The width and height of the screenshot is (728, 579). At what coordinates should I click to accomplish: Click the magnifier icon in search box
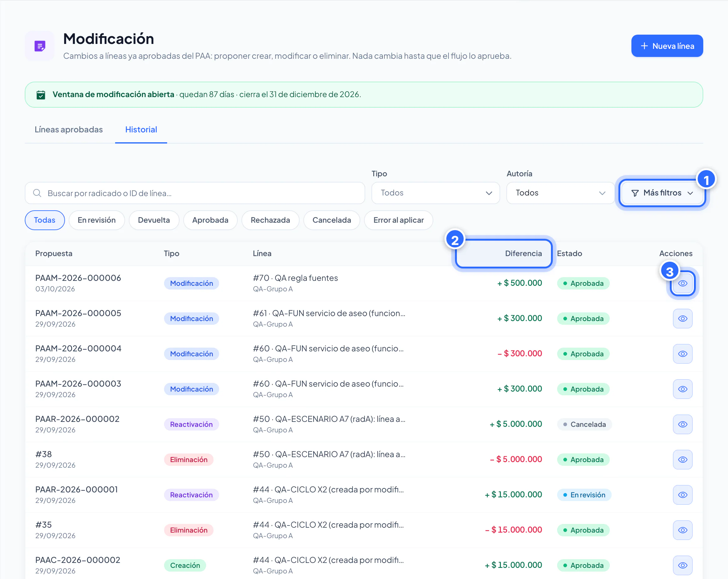click(x=37, y=193)
